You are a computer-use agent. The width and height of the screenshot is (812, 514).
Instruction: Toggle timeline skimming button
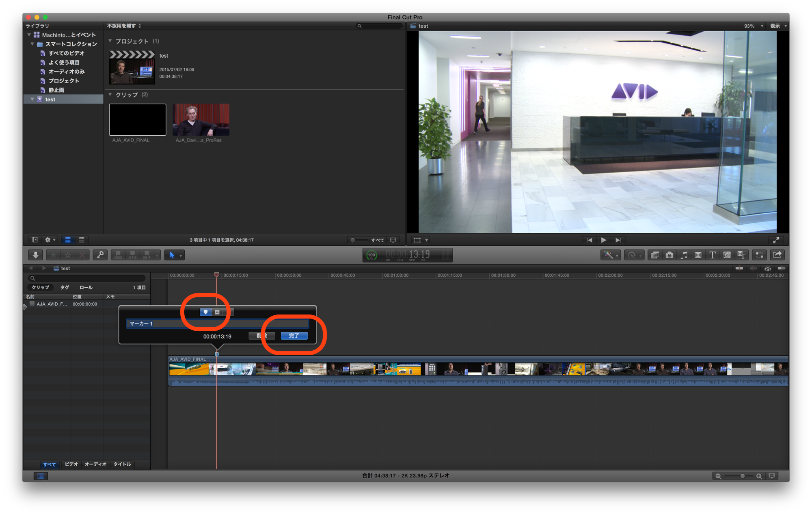[739, 268]
